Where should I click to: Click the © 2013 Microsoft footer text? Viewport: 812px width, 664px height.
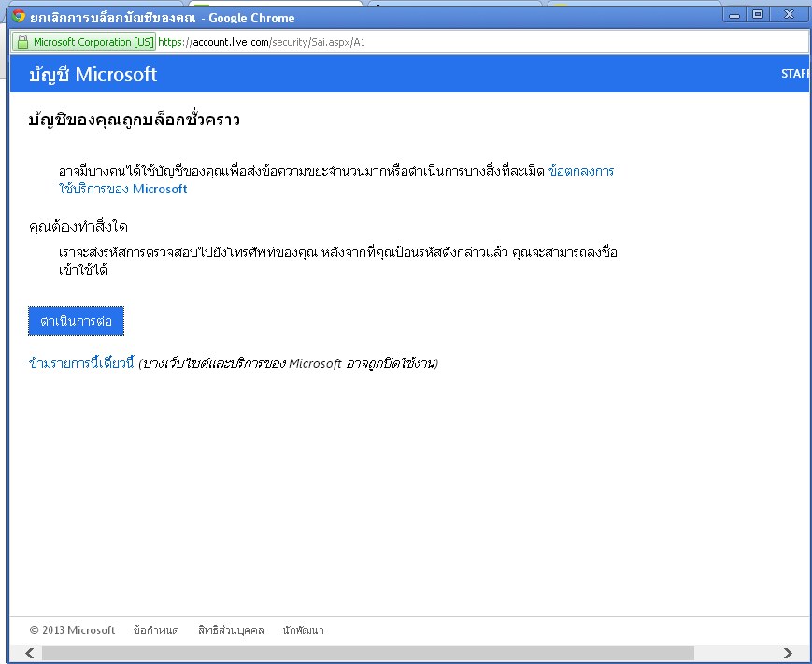point(72,630)
